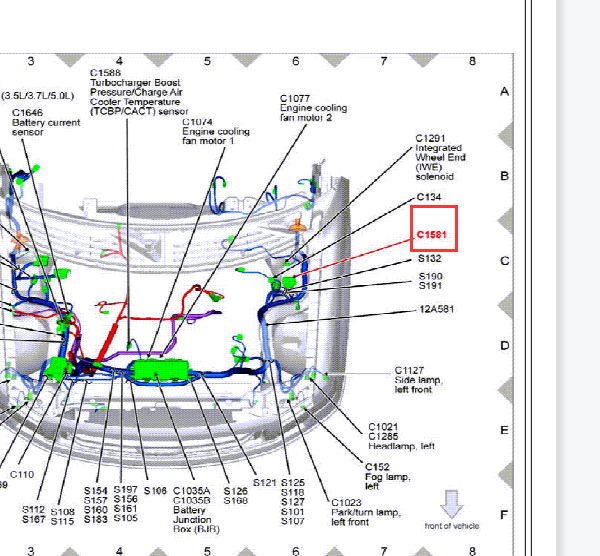Select the C152 connector code
Image resolution: width=600 pixels, height=556 pixels.
coord(377,467)
